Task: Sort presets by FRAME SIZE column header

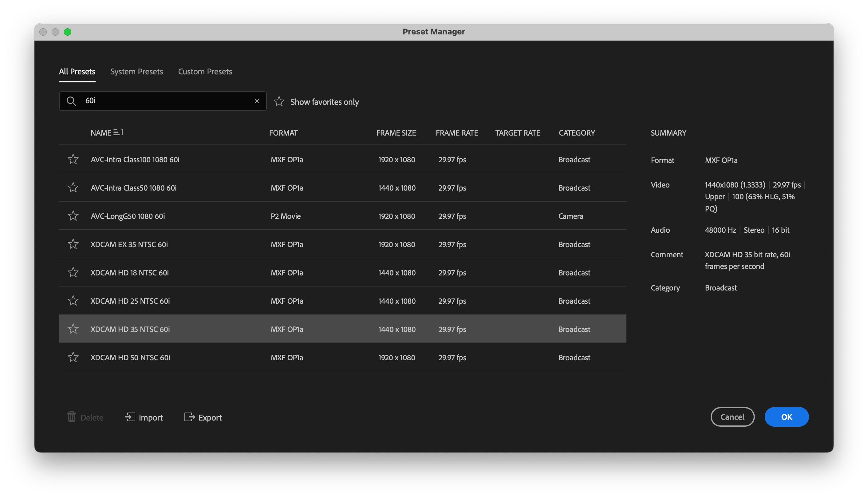Action: (x=396, y=133)
